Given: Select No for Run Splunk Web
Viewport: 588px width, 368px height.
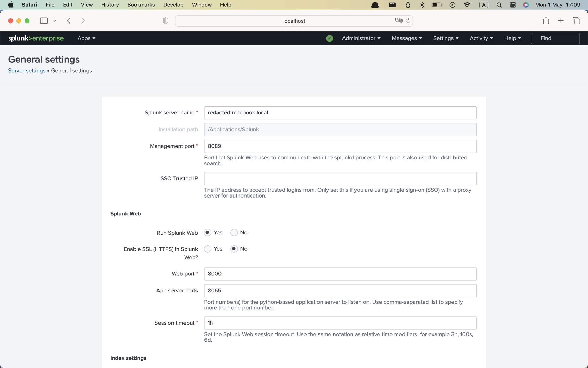Looking at the screenshot, I should pyautogui.click(x=234, y=233).
